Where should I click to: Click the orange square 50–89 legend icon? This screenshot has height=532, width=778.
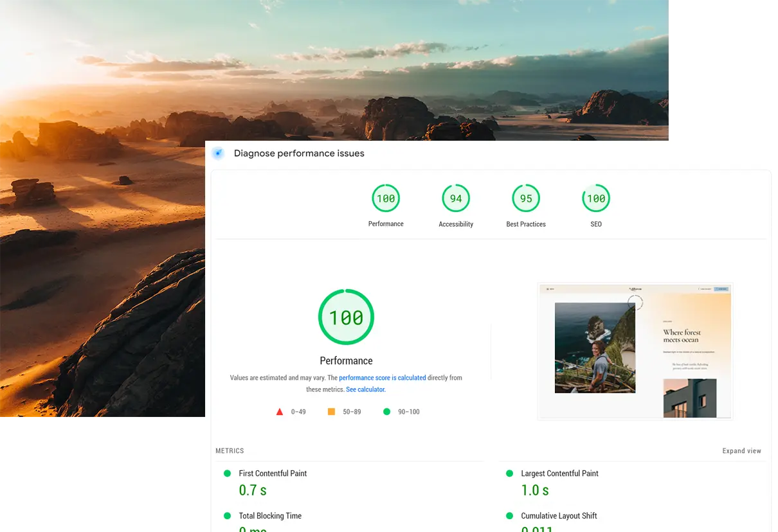331,412
